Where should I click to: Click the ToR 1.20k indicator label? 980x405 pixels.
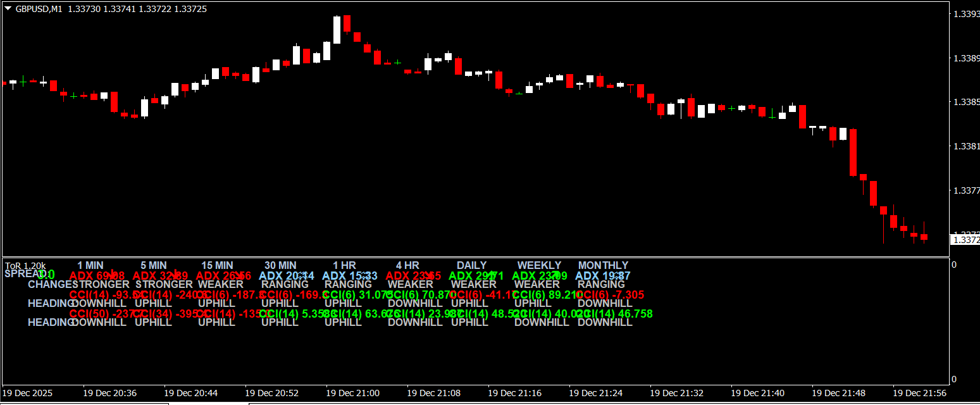[25, 265]
